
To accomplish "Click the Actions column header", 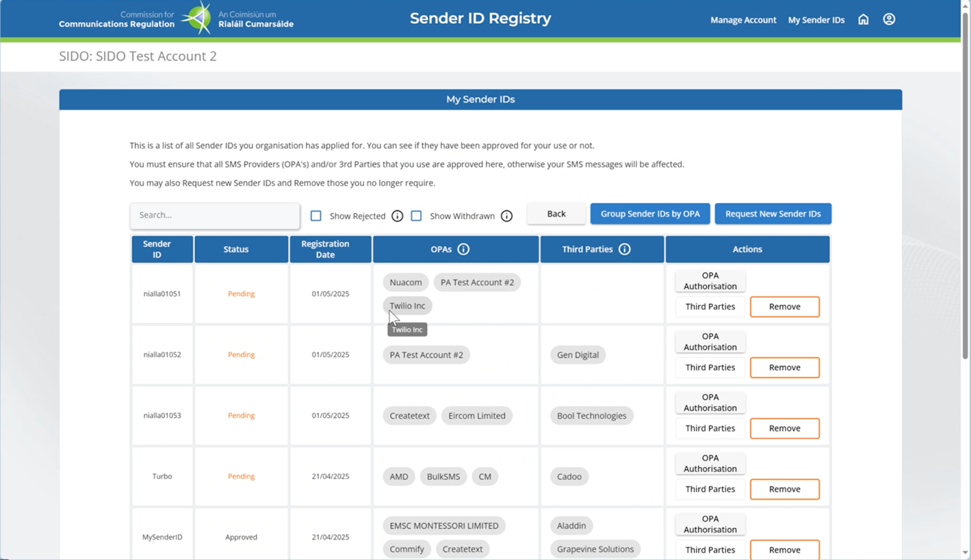I will click(748, 249).
